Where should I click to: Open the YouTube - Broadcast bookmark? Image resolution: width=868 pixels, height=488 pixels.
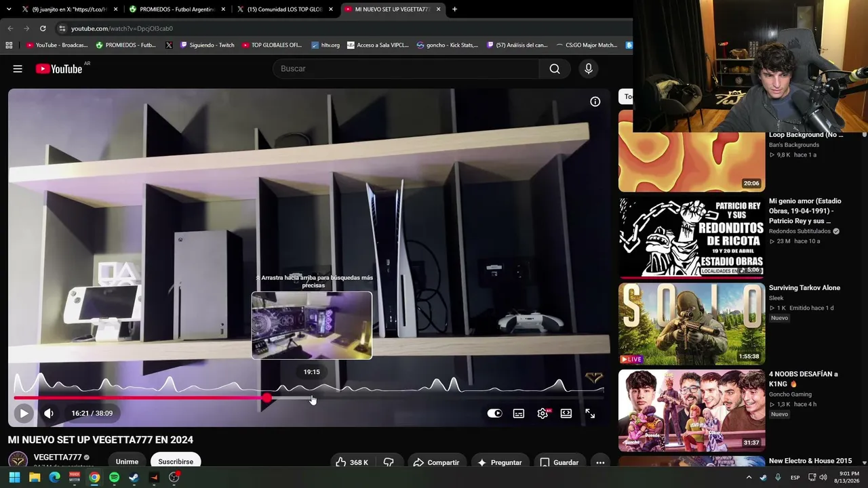[x=57, y=45]
